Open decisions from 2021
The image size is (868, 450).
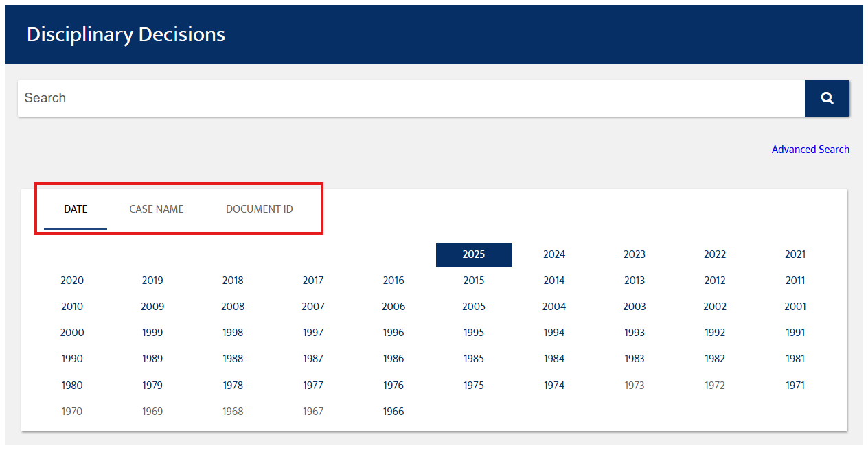(795, 254)
